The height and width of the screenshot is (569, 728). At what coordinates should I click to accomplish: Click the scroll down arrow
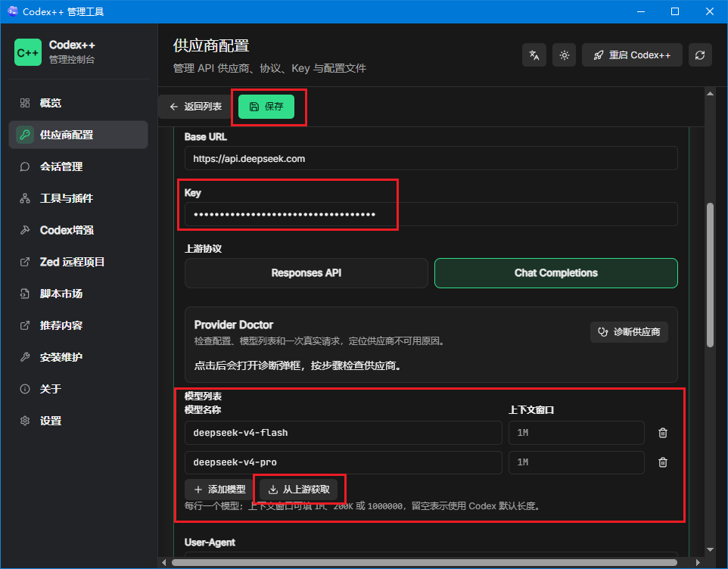710,550
